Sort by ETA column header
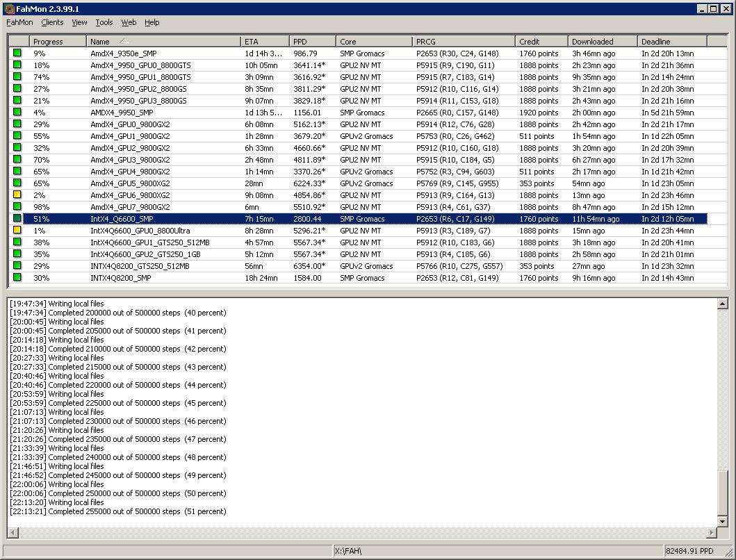 pyautogui.click(x=265, y=41)
